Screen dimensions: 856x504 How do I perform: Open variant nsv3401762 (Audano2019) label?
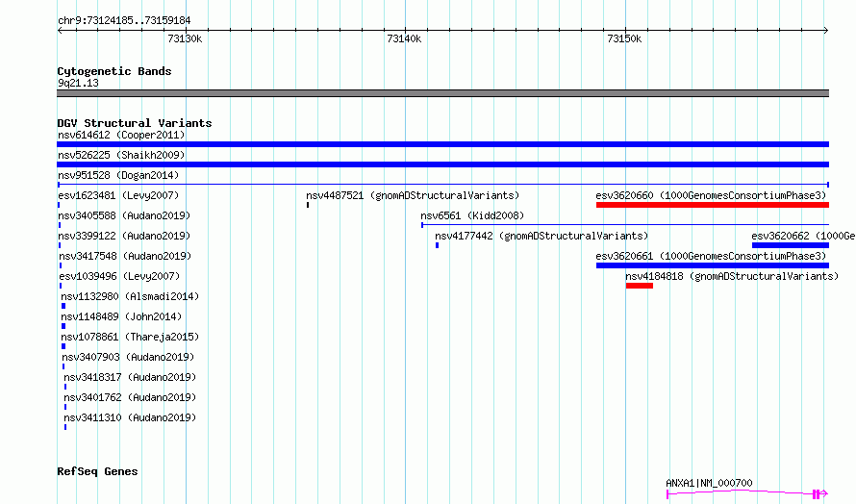pyautogui.click(x=130, y=397)
